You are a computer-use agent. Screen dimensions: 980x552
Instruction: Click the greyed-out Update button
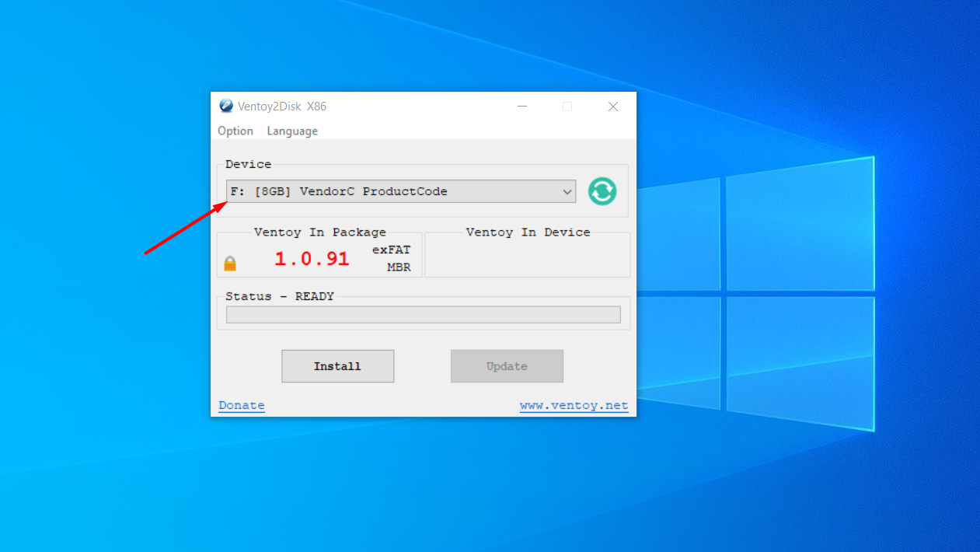507,366
